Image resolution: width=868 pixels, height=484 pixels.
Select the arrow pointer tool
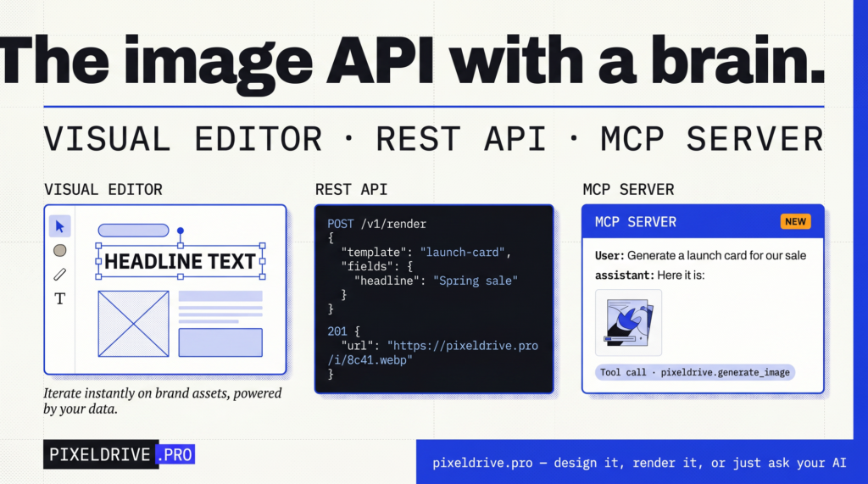coord(60,226)
